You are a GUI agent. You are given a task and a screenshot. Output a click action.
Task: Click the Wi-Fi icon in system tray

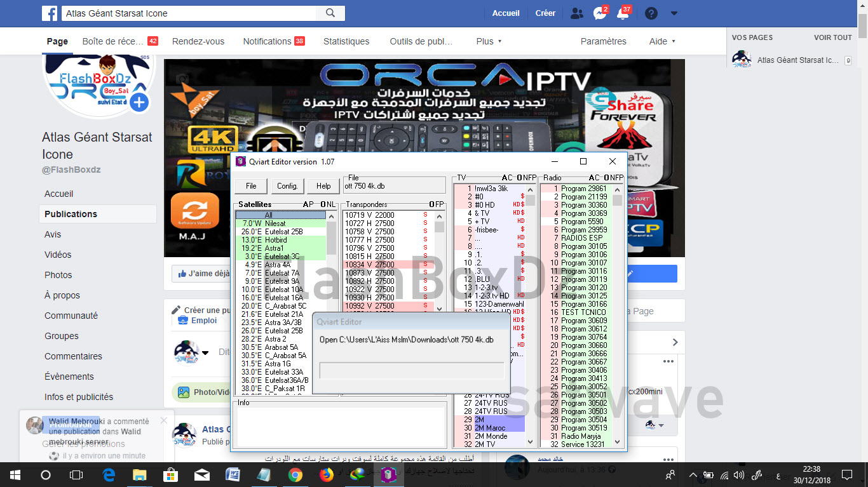(724, 474)
